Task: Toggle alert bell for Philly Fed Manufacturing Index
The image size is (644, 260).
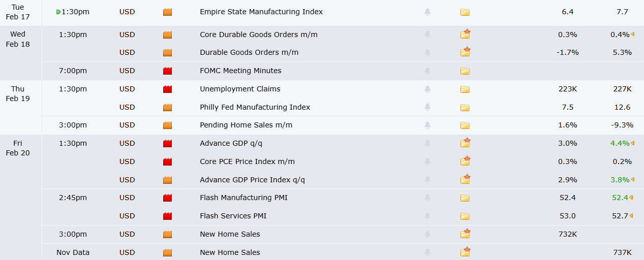Action: click(x=427, y=107)
